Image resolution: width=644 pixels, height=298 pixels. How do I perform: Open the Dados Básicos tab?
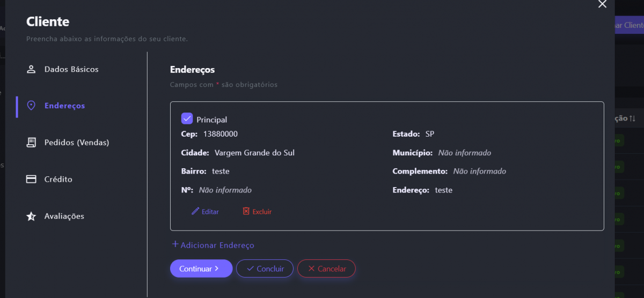(x=71, y=69)
